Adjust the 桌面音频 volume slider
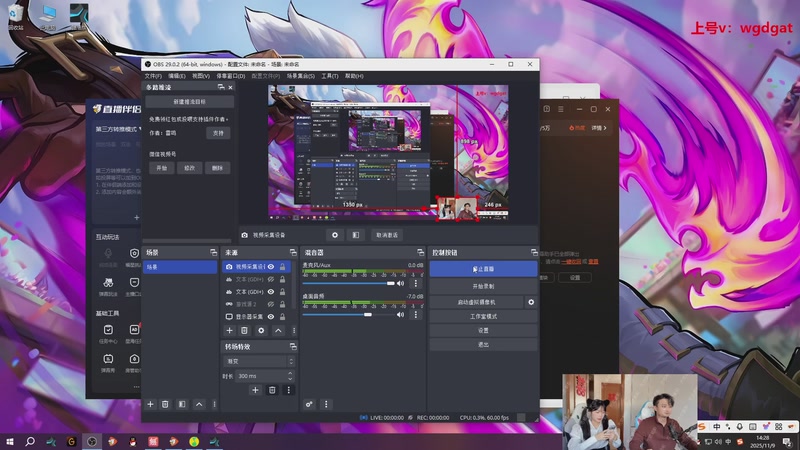The height and width of the screenshot is (450, 800). pyautogui.click(x=348, y=314)
